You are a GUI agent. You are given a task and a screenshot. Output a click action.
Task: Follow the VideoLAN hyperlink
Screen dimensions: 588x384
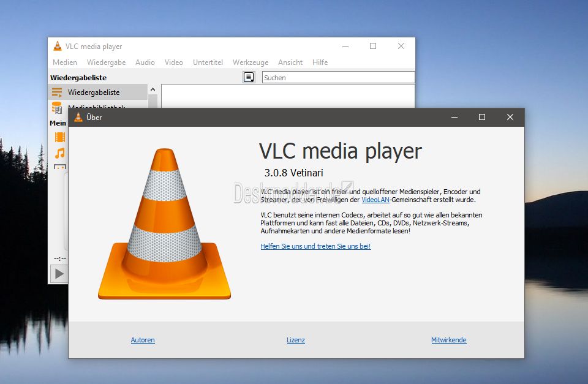click(x=375, y=200)
